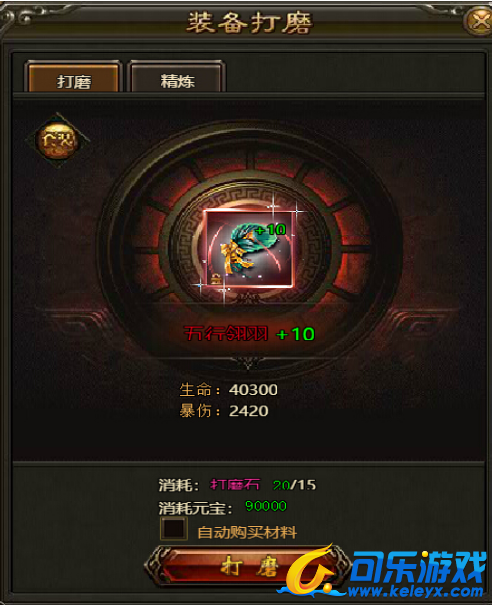Screen dimensions: 492x605
Task: Close the 装备打磨 window with the X
Action: click(479, 21)
